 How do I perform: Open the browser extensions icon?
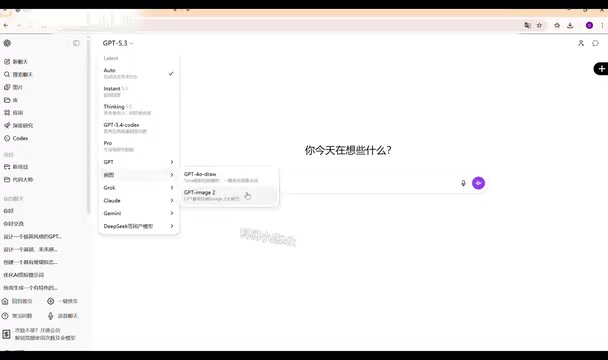click(x=557, y=25)
